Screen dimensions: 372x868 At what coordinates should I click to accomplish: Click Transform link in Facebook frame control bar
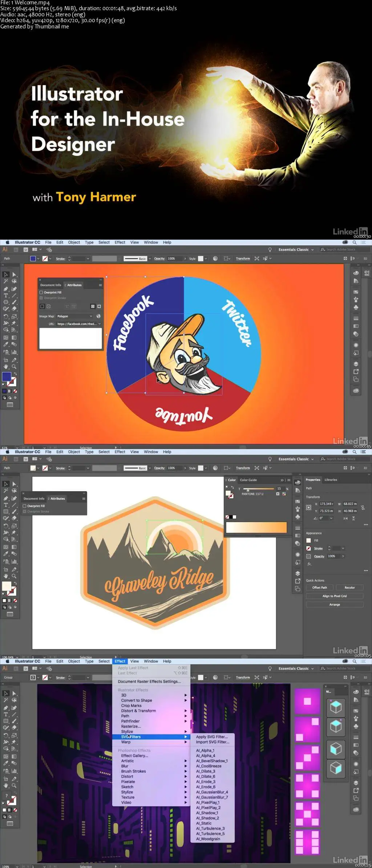click(243, 259)
